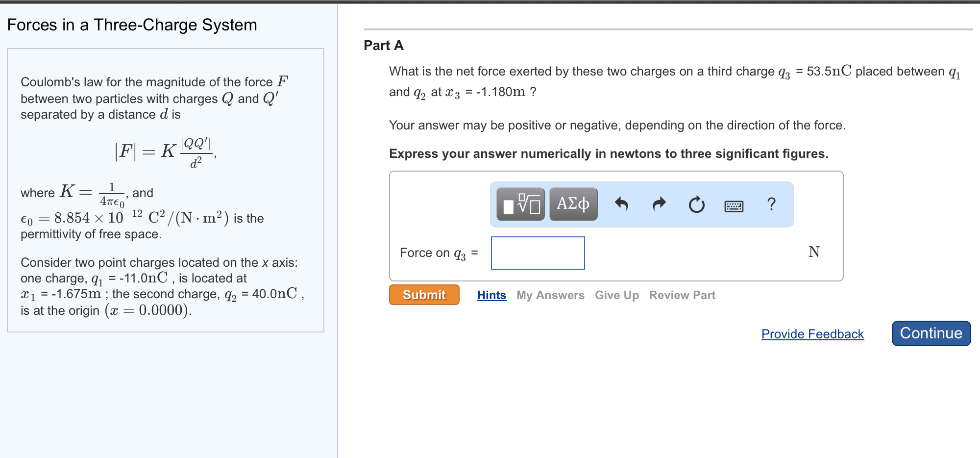The height and width of the screenshot is (458, 980).
Task: Open the Review Part option
Action: tap(682, 295)
